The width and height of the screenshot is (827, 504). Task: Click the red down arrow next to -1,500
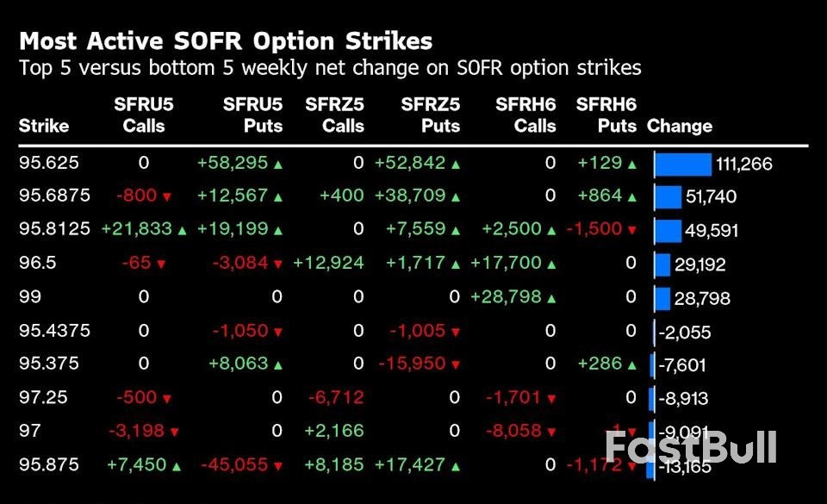pos(632,230)
